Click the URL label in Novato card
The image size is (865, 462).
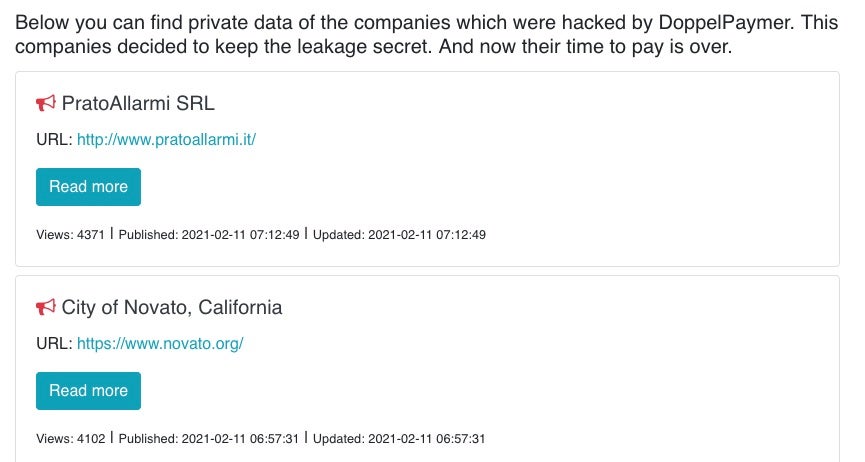click(x=54, y=343)
